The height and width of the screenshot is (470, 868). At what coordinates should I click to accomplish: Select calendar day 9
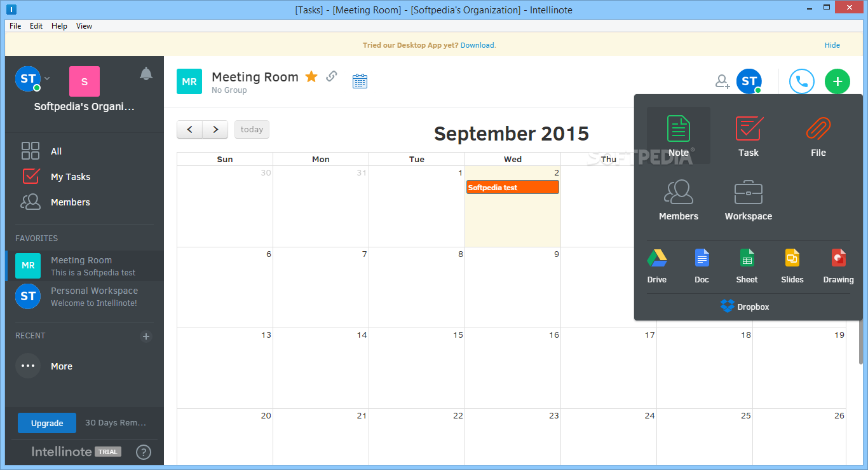click(513, 287)
